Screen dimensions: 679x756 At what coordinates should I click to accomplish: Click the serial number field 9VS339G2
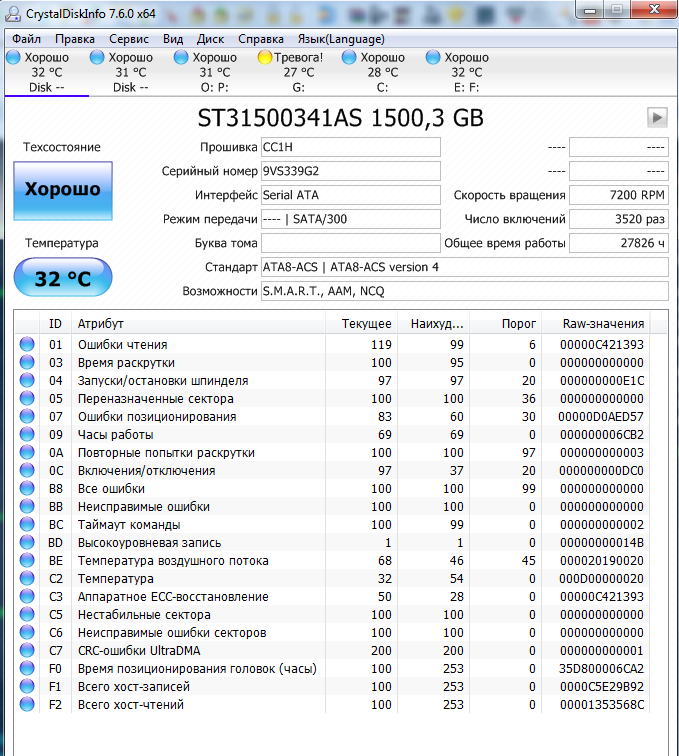(351, 171)
